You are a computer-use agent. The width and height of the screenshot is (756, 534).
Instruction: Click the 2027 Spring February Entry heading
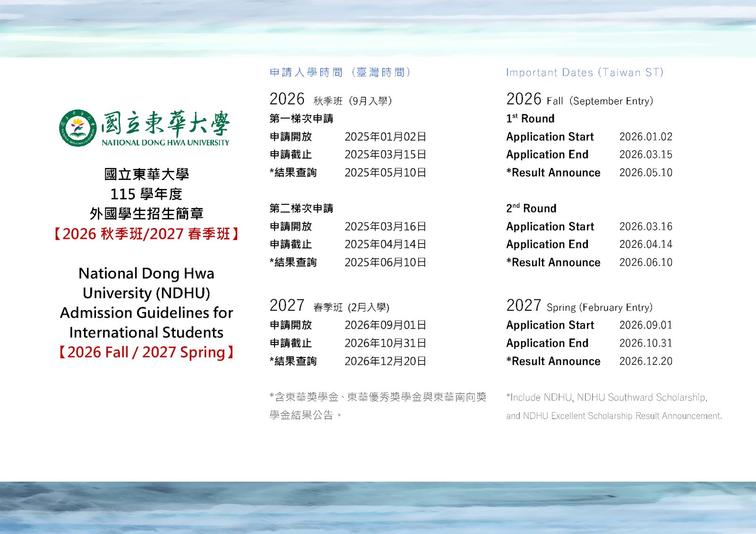click(579, 306)
